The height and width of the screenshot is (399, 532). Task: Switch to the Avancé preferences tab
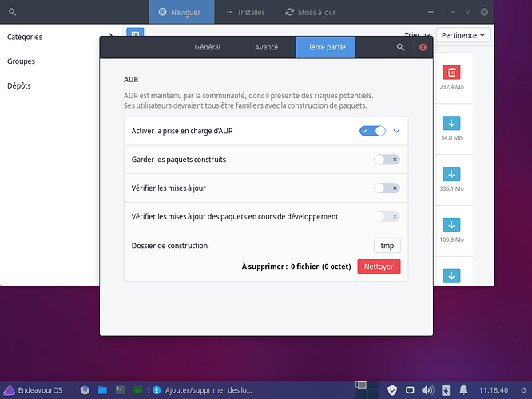point(266,47)
